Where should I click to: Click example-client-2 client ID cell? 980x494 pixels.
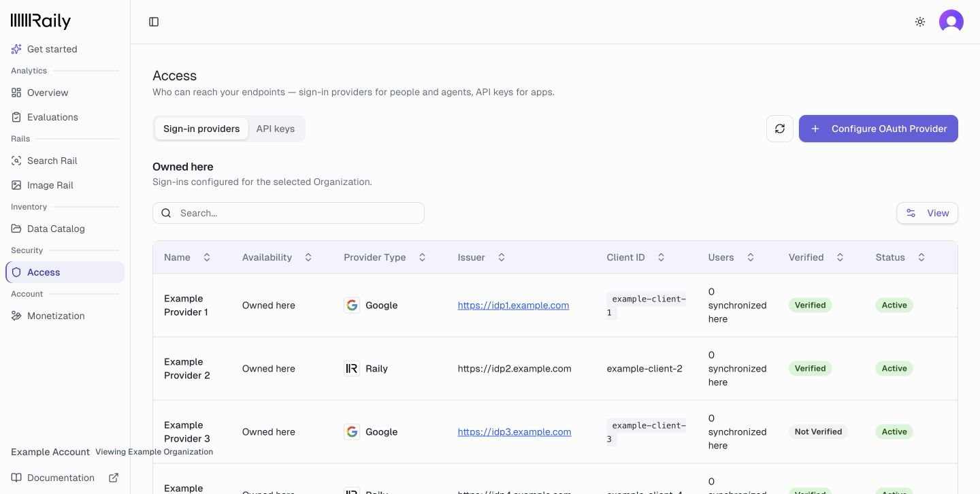click(644, 369)
